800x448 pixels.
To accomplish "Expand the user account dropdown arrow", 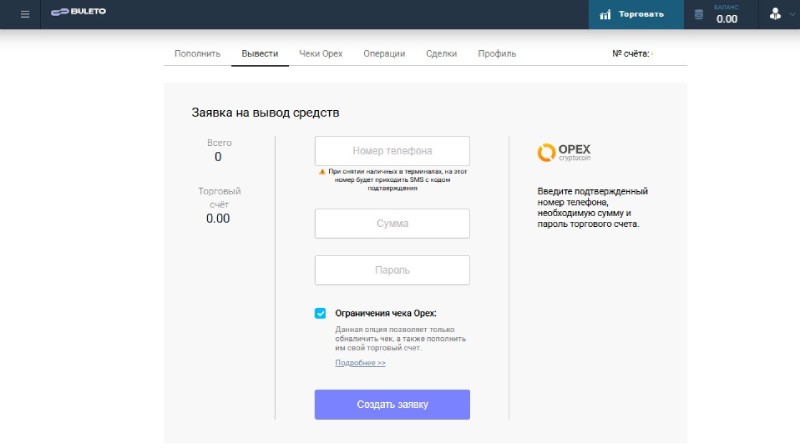I will pyautogui.click(x=792, y=14).
